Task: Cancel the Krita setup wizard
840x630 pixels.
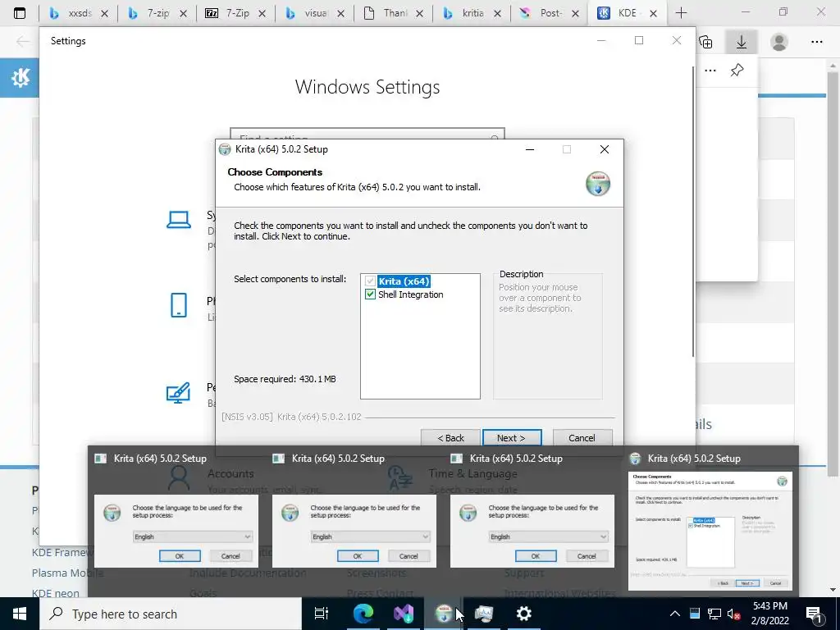Action: (582, 438)
